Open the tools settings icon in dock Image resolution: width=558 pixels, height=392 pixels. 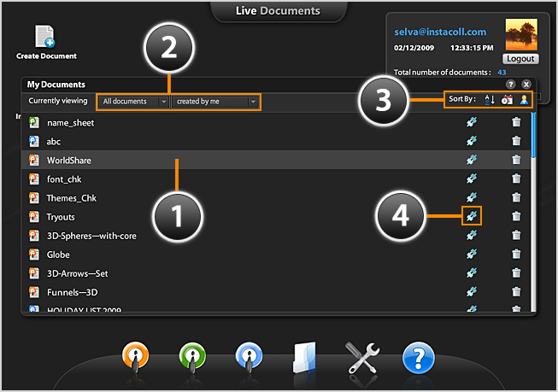pos(362,358)
